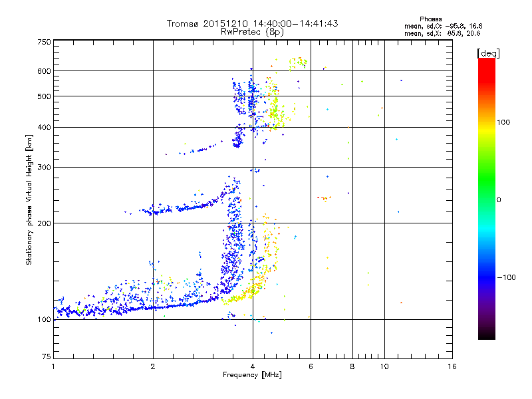Viewport: 532px width, 399px height.
Task: Click the y-axis tick label '400'
Action: (x=45, y=128)
